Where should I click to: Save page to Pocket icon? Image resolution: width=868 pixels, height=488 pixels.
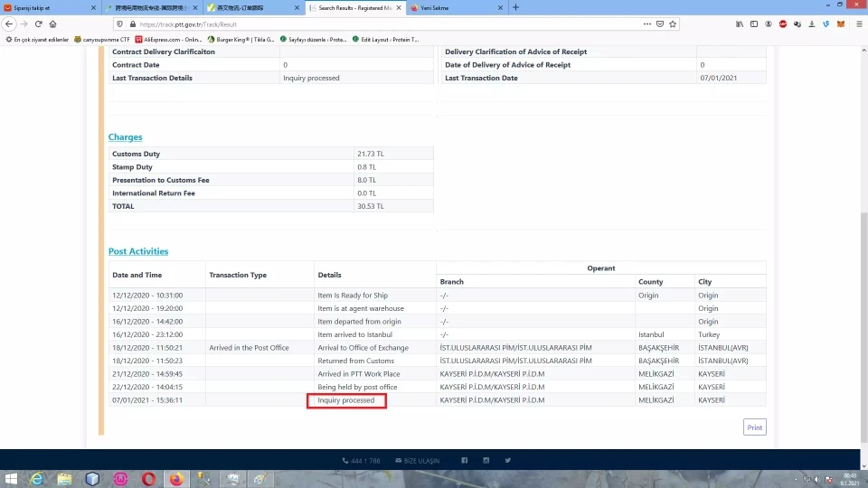pos(660,23)
